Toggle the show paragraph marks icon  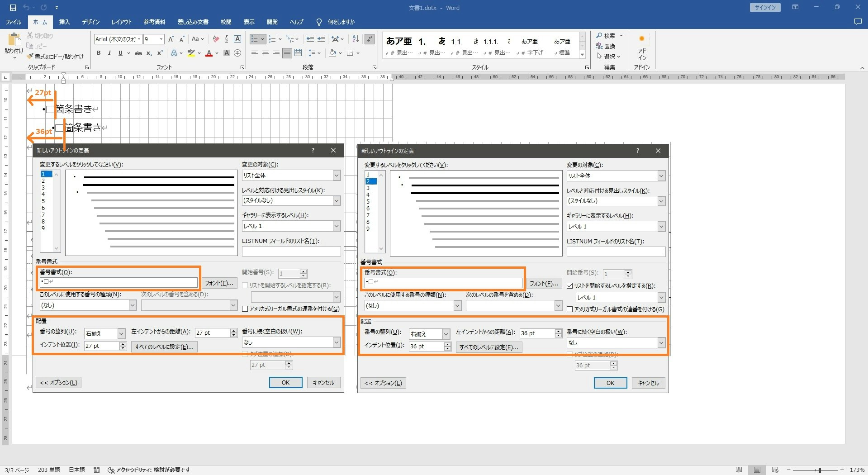[x=370, y=39]
